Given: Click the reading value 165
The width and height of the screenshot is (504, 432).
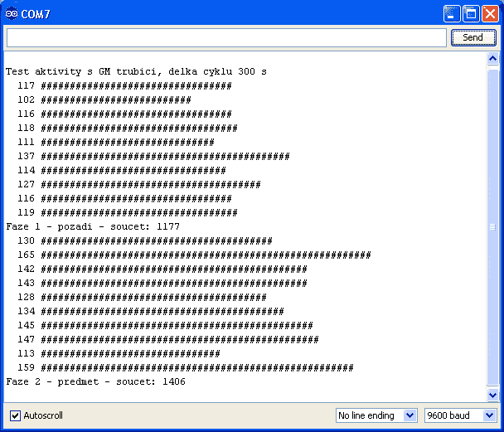Looking at the screenshot, I should click(x=26, y=255).
